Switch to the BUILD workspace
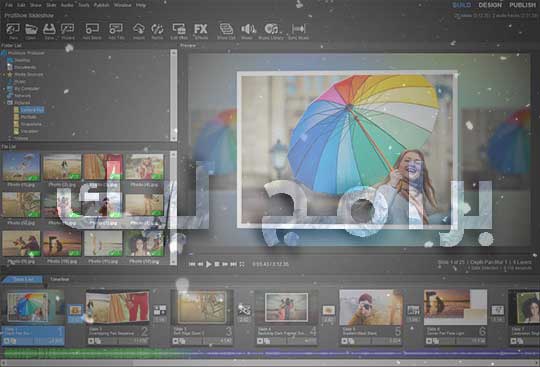540x367 pixels. [x=461, y=5]
